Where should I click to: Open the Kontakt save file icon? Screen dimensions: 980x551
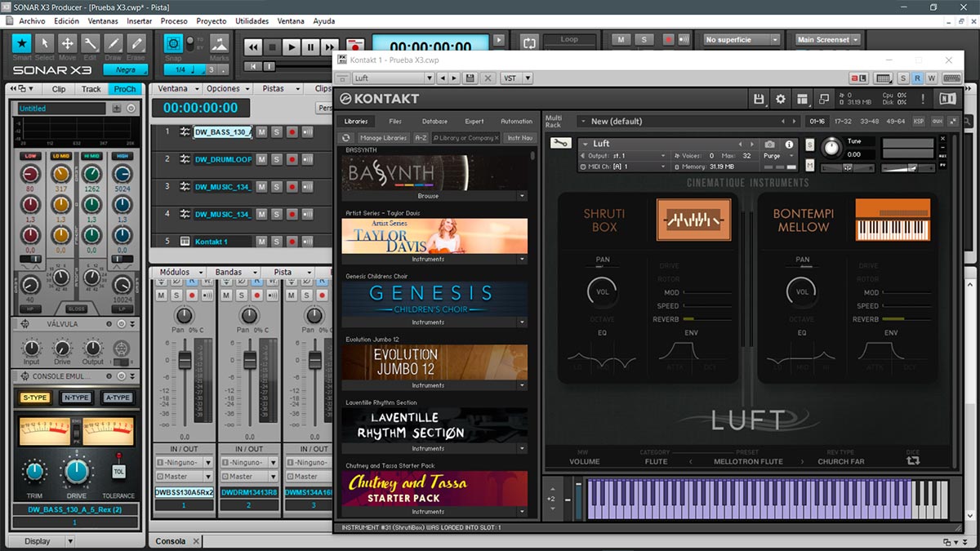(759, 99)
